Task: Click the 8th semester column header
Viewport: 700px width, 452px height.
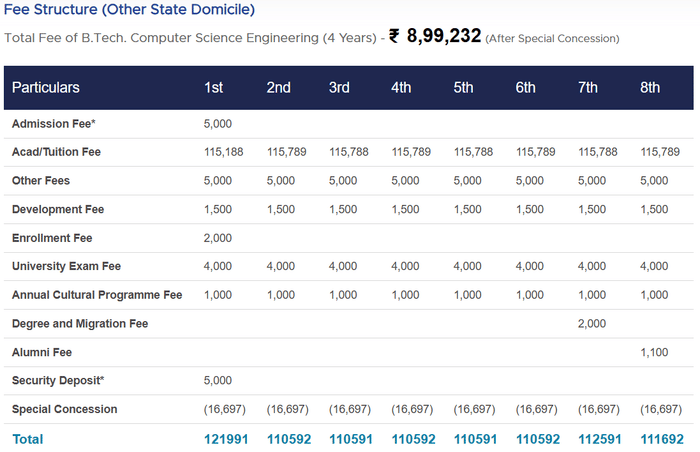Action: click(650, 88)
